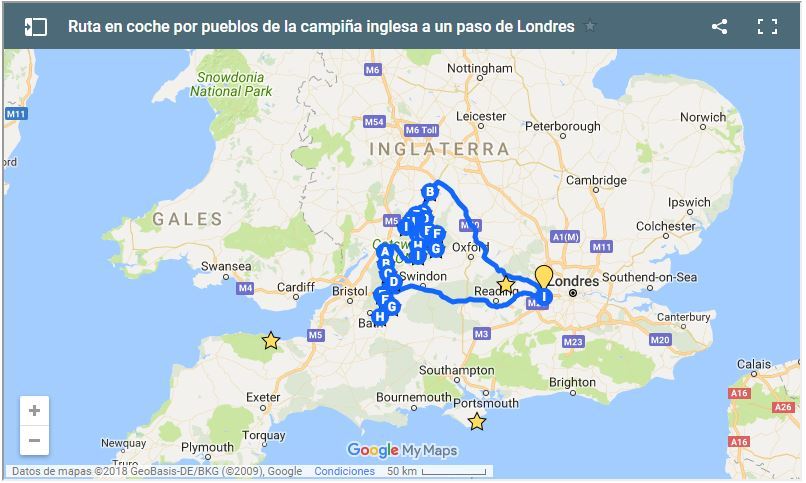Select route marker B at the top of the route
The width and height of the screenshot is (806, 483).
pos(430,193)
